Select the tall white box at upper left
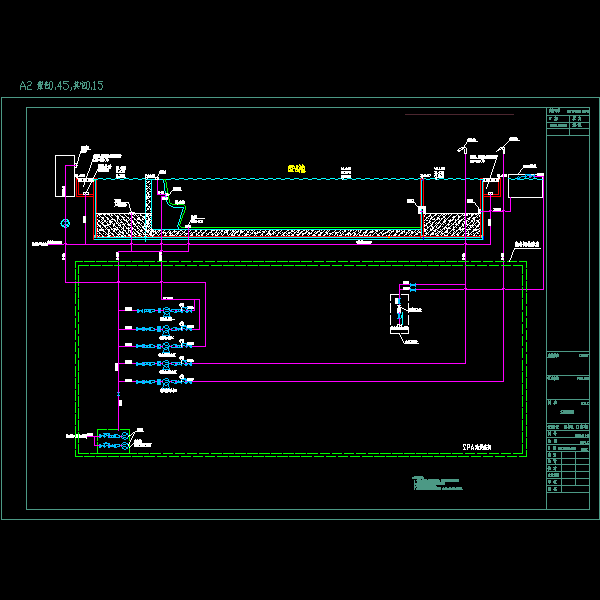600x600 pixels. point(64,175)
